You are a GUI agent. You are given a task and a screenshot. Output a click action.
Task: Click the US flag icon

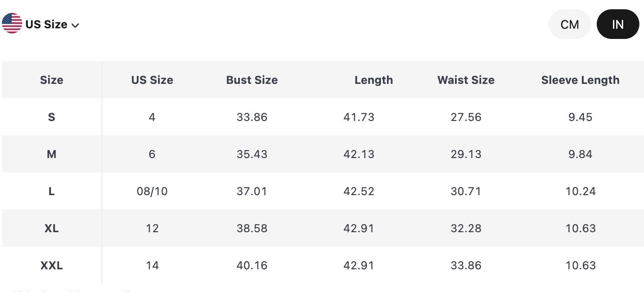point(12,24)
